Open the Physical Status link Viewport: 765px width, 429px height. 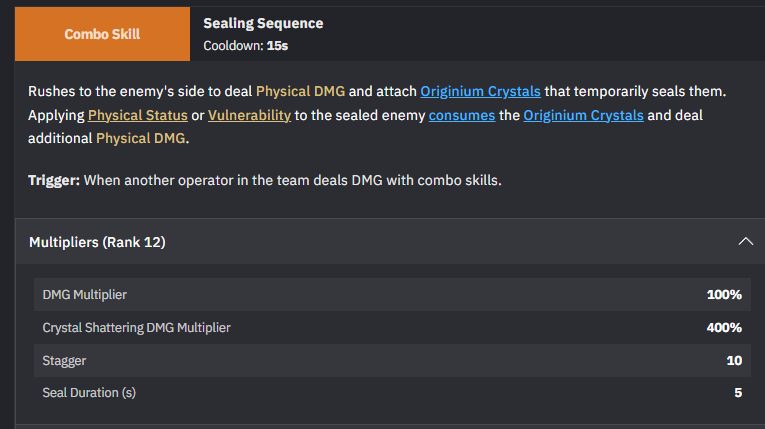coord(137,115)
